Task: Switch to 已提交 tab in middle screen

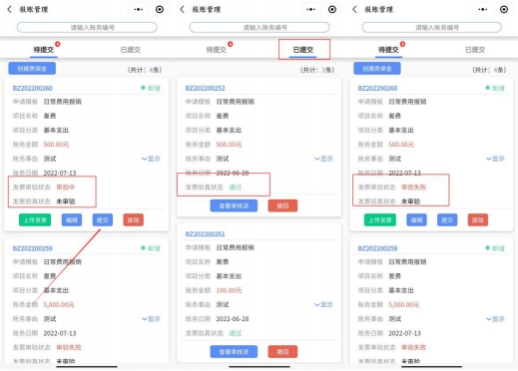Action: click(303, 50)
